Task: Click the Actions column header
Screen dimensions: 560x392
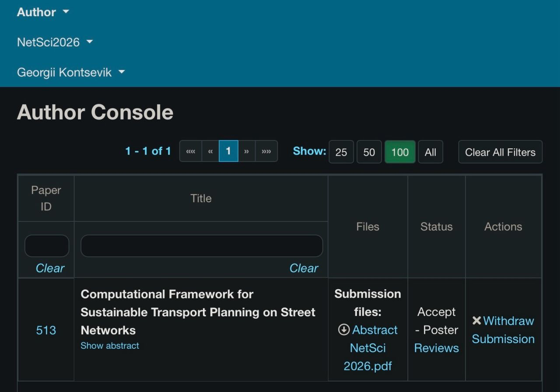Action: click(x=503, y=227)
